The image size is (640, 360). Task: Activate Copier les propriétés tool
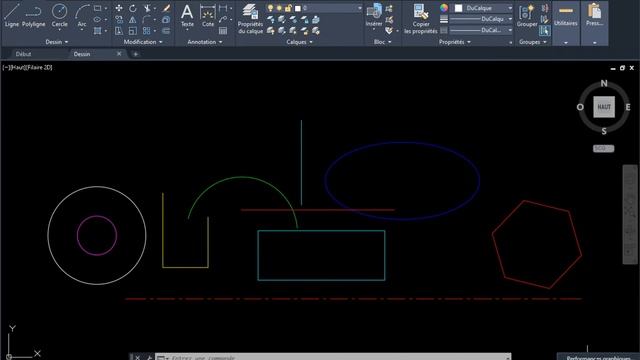(420, 19)
